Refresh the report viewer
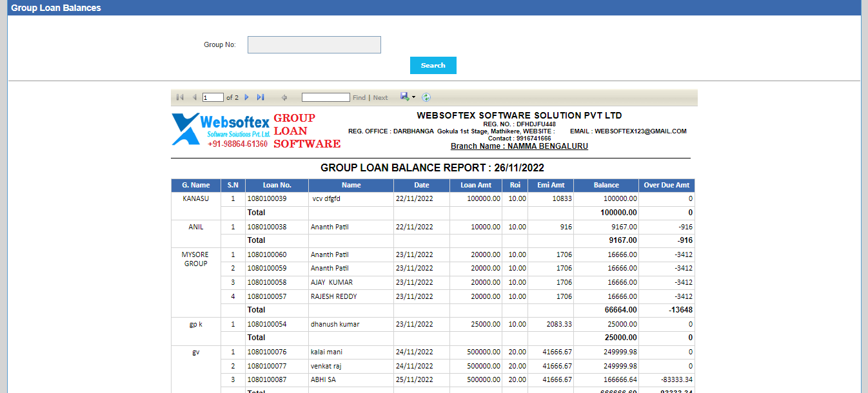Viewport: 868px width, 393px height. 426,97
